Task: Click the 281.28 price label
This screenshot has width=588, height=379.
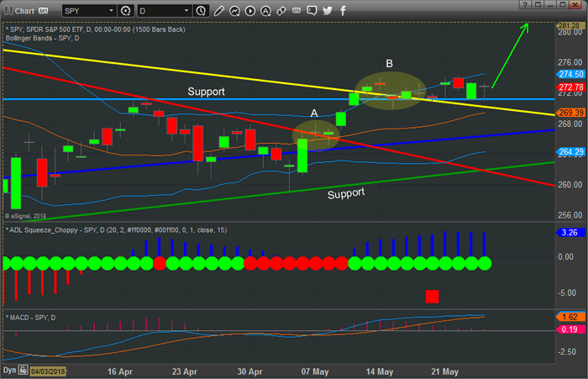Action: (x=570, y=25)
